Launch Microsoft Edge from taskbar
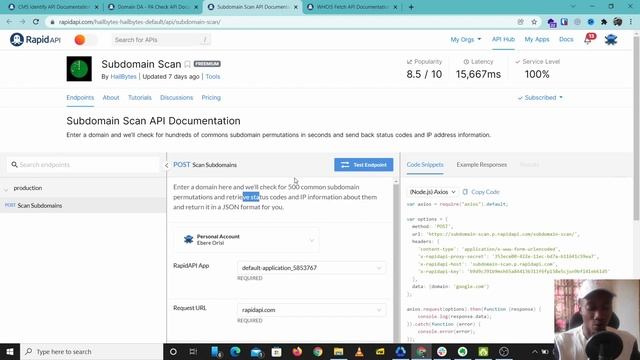This screenshot has height=360, width=640. click(x=236, y=351)
